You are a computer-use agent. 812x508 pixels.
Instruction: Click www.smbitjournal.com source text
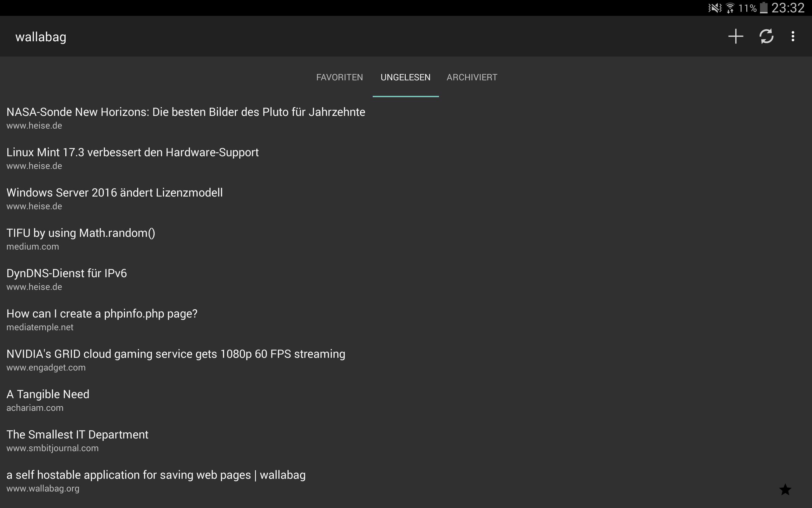52,448
